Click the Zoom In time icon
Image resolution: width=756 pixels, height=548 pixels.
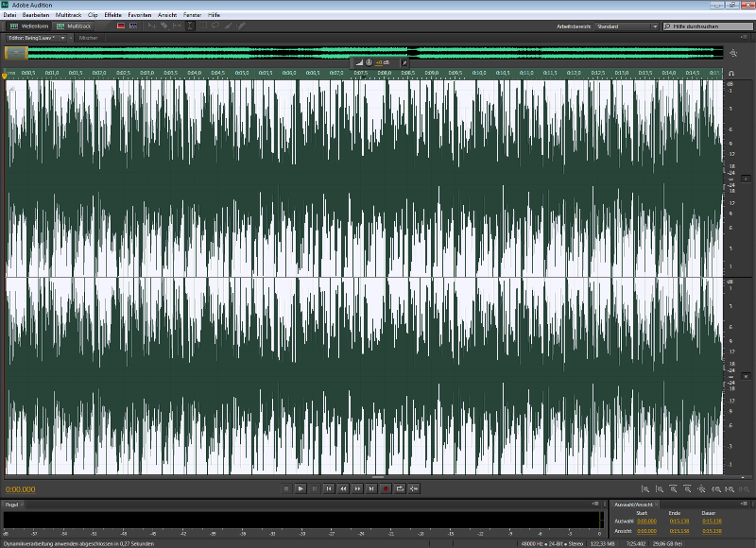point(674,489)
